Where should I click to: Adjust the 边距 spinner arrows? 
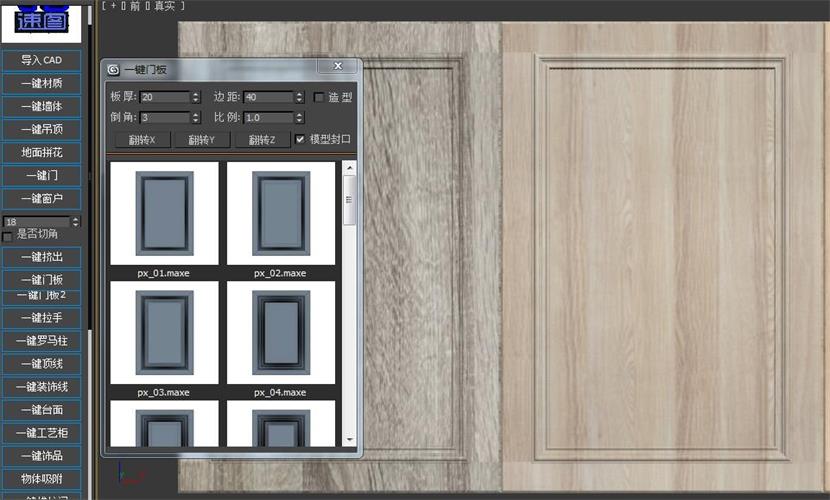coord(300,97)
